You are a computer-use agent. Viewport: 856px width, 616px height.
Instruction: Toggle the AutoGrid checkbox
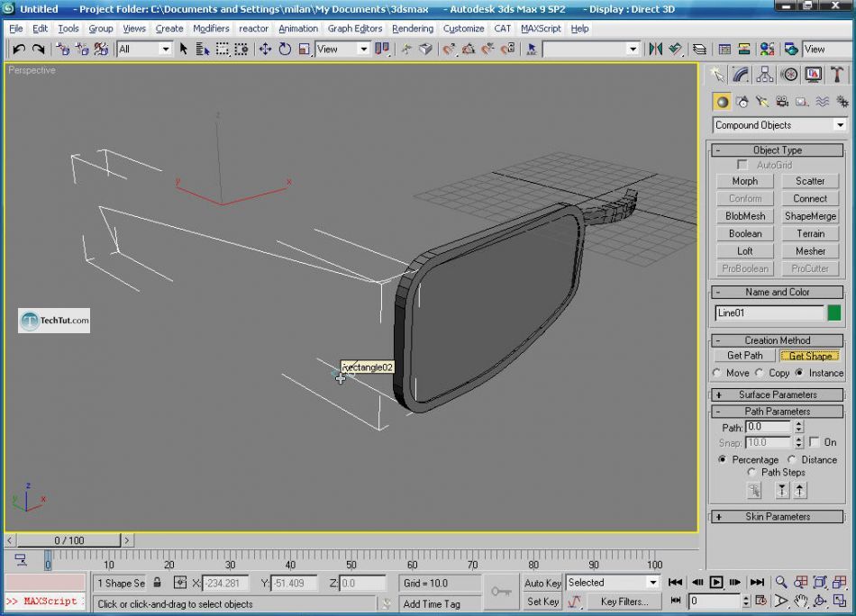742,164
